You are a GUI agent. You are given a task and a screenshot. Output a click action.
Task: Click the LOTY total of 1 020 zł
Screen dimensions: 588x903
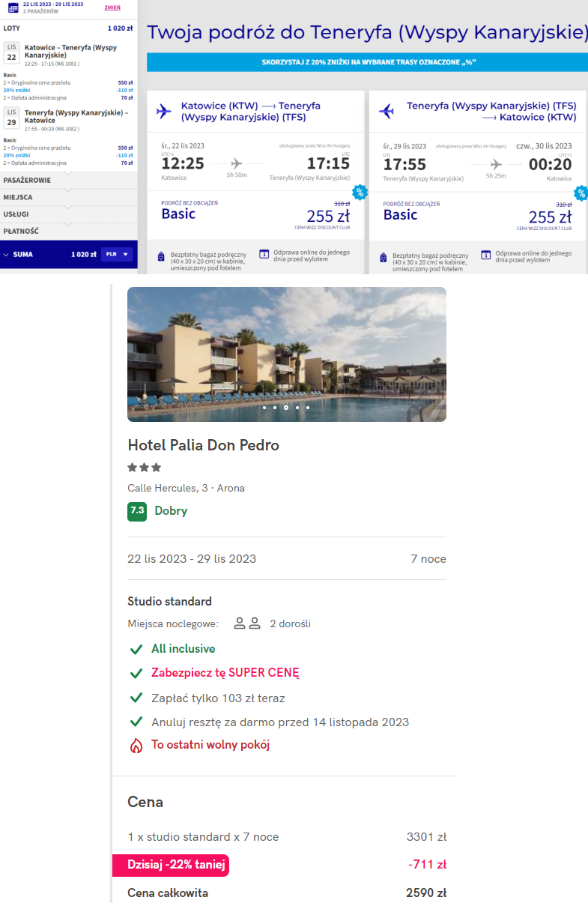120,28
